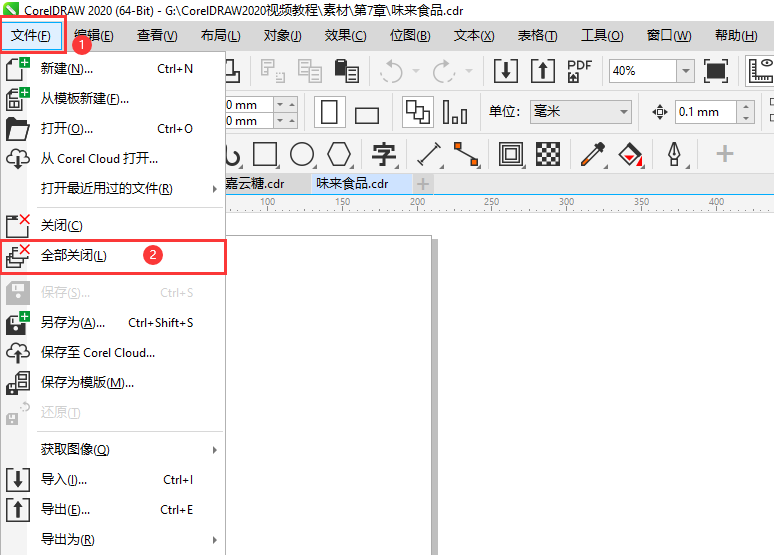Click the Import toolbar icon
Screen dimensions: 774x555
506,71
